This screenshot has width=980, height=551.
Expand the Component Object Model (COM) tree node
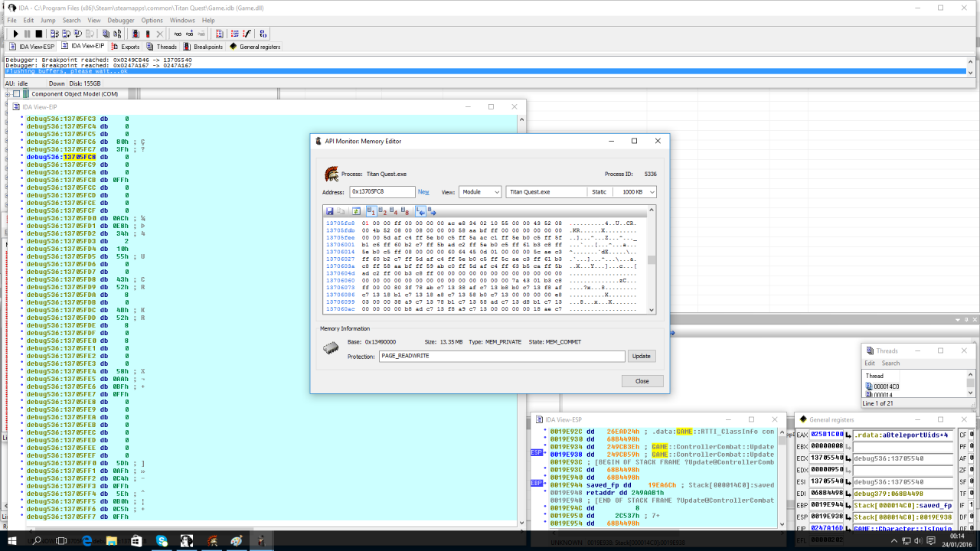pyautogui.click(x=6, y=94)
